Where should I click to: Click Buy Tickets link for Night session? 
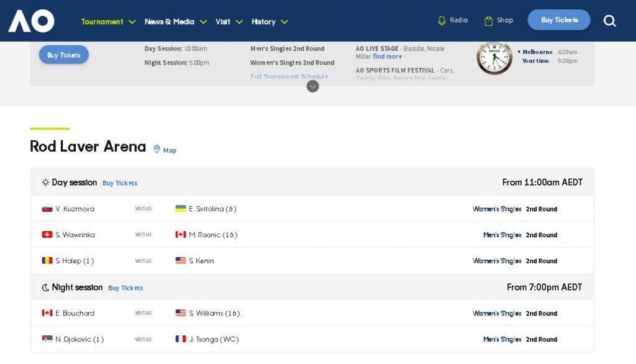coord(125,288)
